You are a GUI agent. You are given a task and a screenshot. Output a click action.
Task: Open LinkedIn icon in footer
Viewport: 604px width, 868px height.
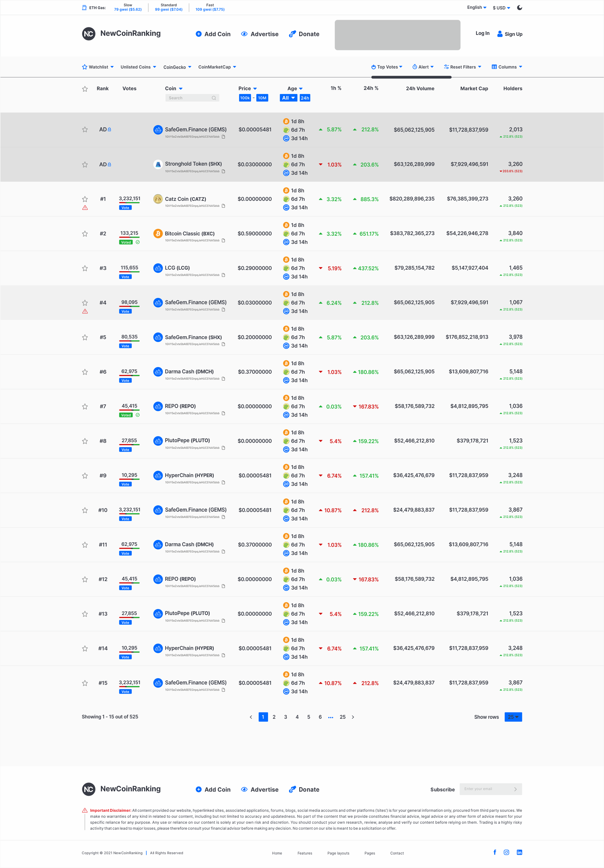519,852
